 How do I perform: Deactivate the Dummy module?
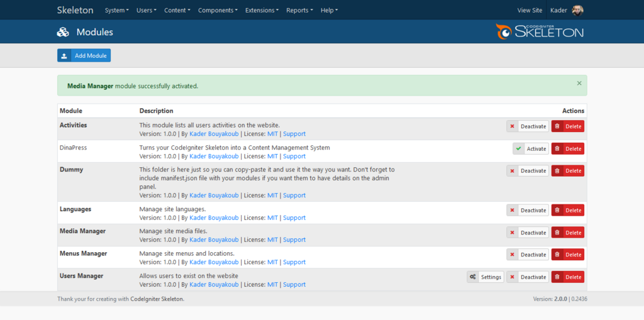528,171
